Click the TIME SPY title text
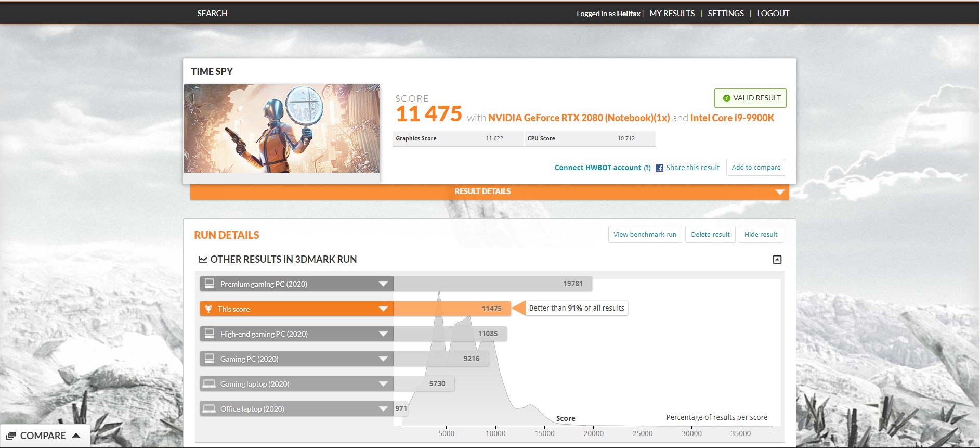The height and width of the screenshot is (448, 980). pyautogui.click(x=212, y=71)
